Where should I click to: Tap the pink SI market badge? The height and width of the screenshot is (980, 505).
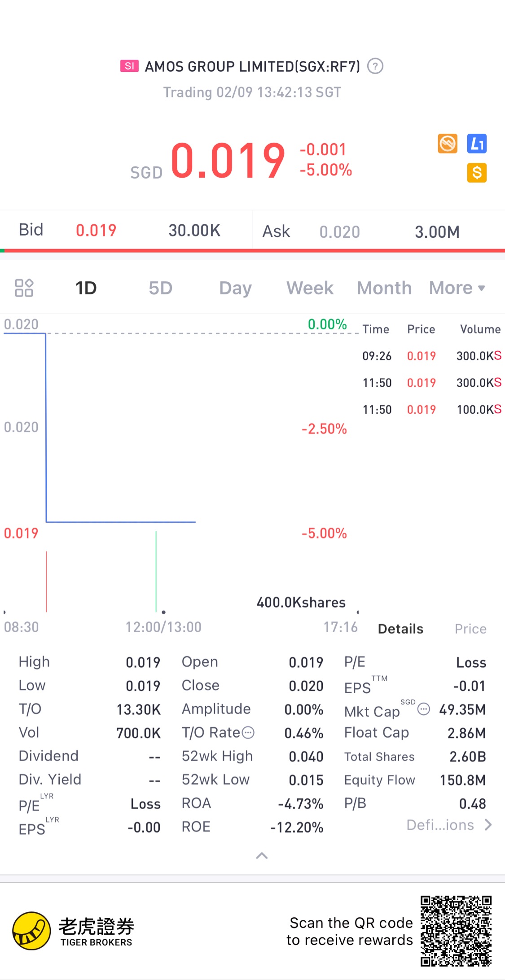129,66
